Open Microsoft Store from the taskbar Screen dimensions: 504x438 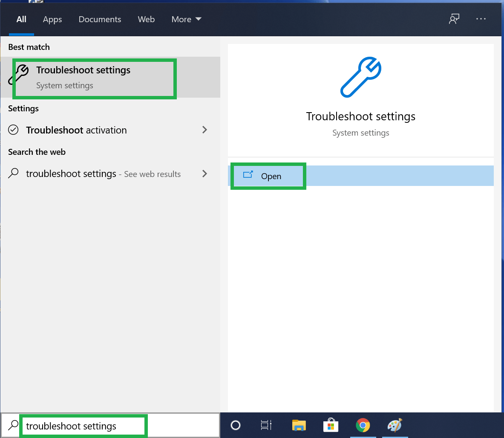tap(331, 425)
